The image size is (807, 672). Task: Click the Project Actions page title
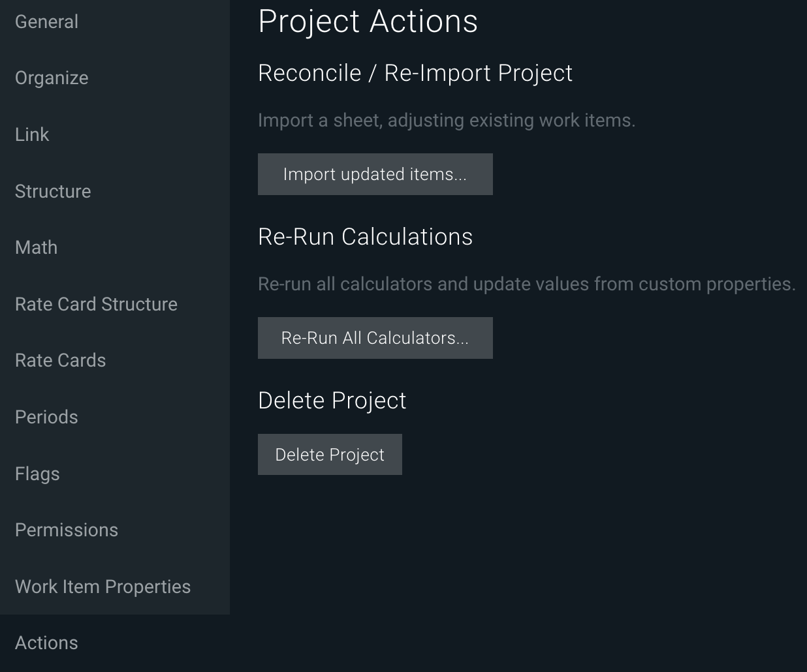pos(368,21)
